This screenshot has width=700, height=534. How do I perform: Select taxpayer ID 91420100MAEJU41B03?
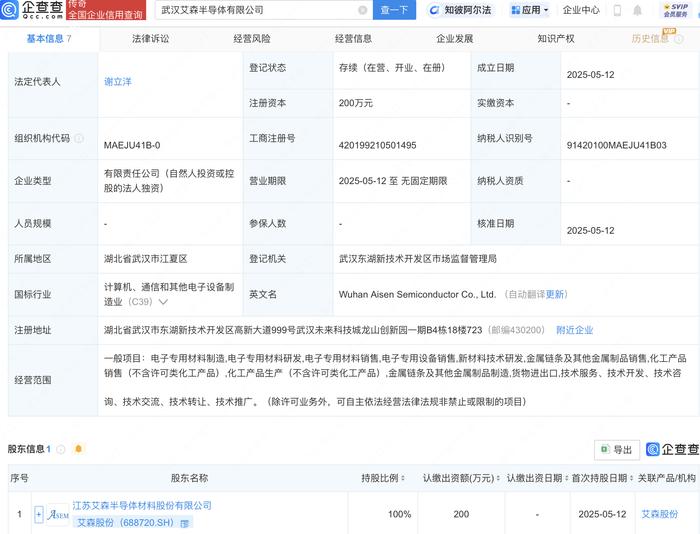coord(617,145)
